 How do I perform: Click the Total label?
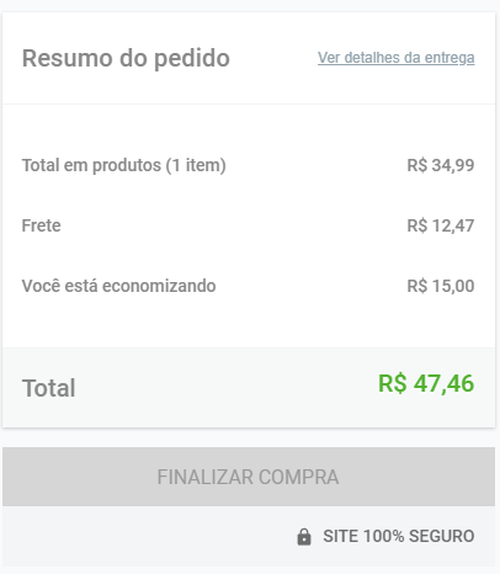(49, 388)
